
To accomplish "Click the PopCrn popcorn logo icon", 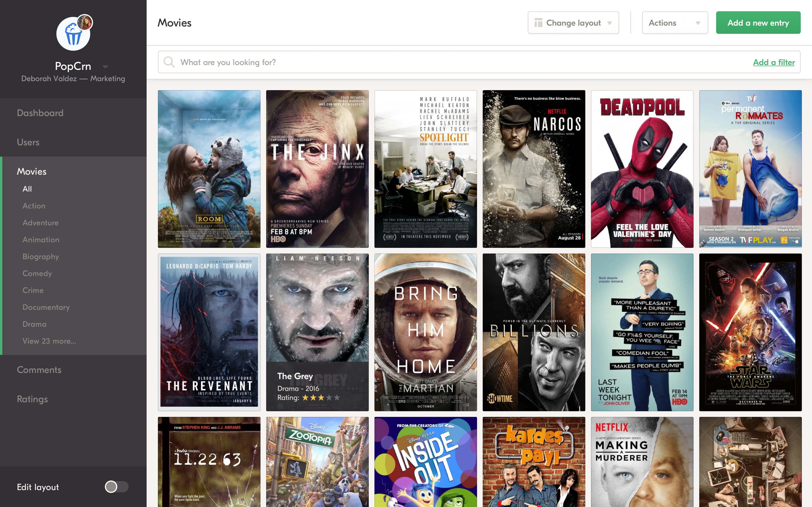I will click(72, 35).
